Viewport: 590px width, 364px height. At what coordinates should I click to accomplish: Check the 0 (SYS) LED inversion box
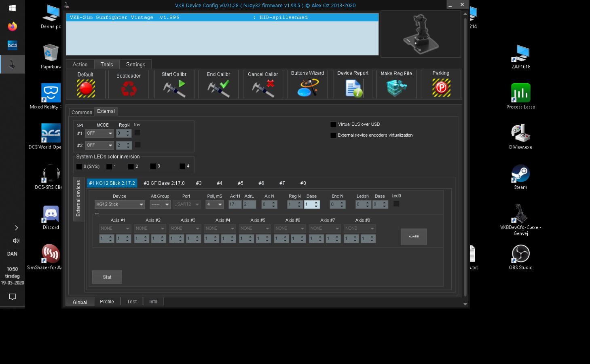(x=79, y=167)
